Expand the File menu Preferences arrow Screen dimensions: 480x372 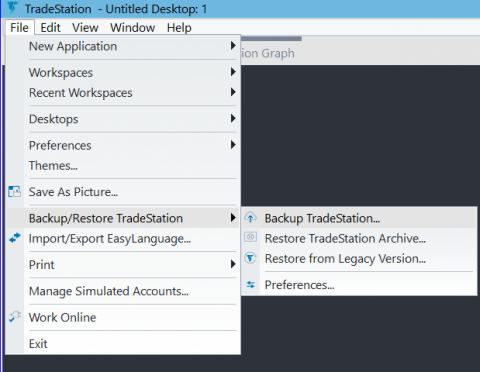pos(233,144)
